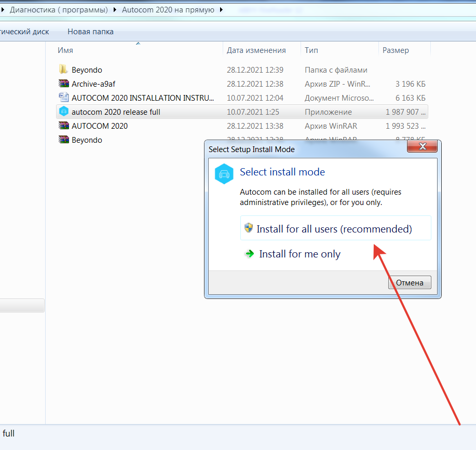The width and height of the screenshot is (476, 450).
Task: Click the type Архив ZIP - WinR...
Action: [337, 84]
